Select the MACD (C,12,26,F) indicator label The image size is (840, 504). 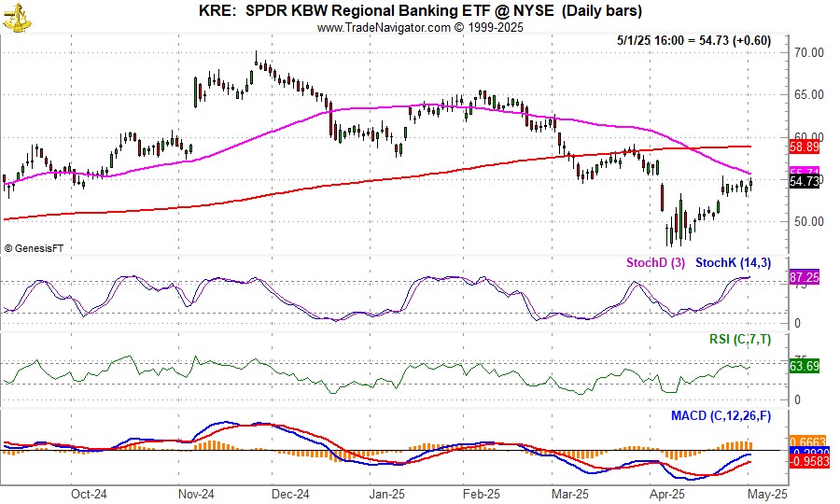click(721, 415)
